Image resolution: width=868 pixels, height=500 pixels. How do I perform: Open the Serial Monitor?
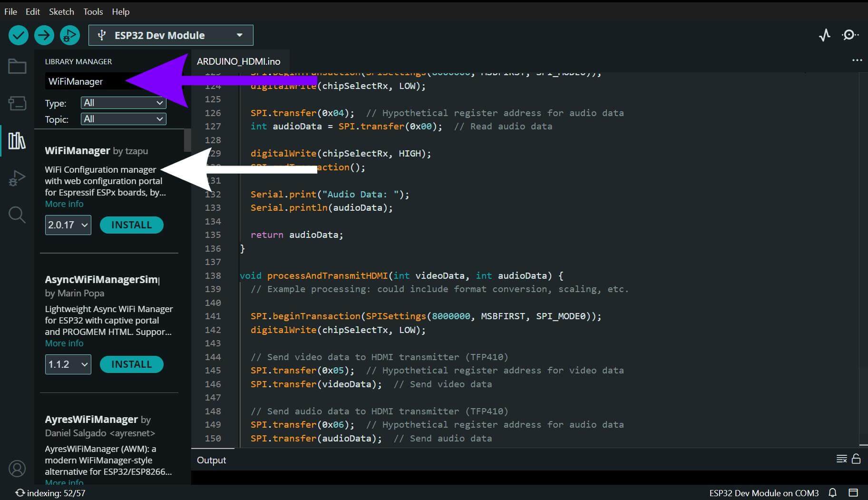(x=850, y=35)
